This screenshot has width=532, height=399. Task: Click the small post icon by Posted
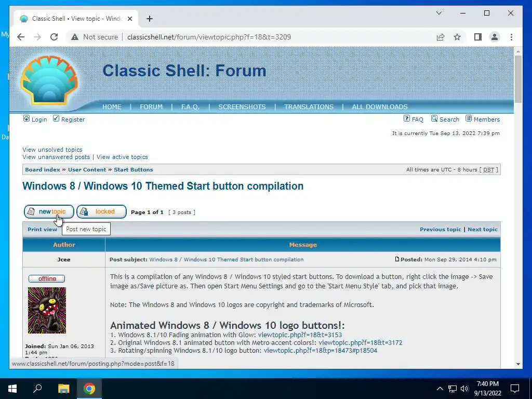click(x=397, y=259)
